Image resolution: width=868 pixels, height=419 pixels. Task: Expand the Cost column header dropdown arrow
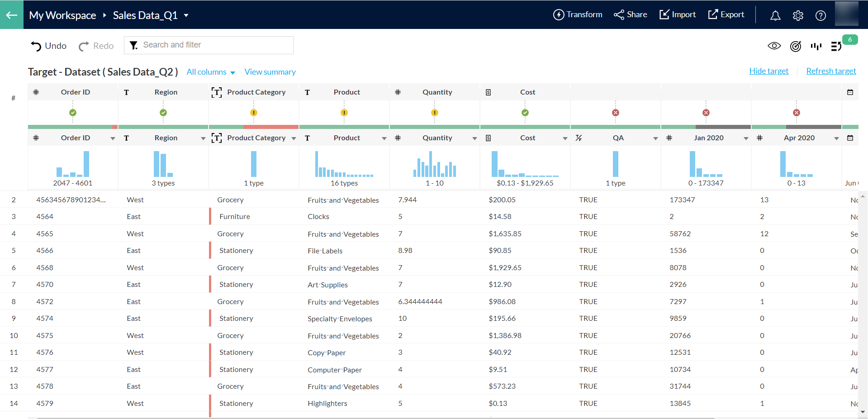tap(565, 138)
